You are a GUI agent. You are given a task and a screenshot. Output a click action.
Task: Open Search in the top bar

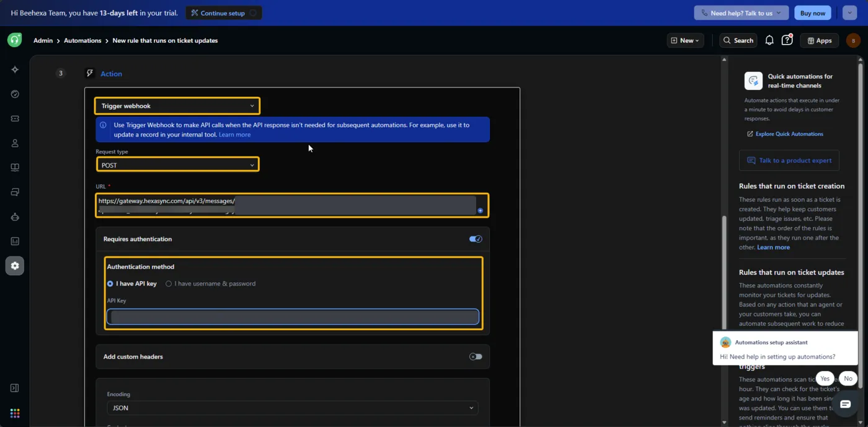click(738, 40)
